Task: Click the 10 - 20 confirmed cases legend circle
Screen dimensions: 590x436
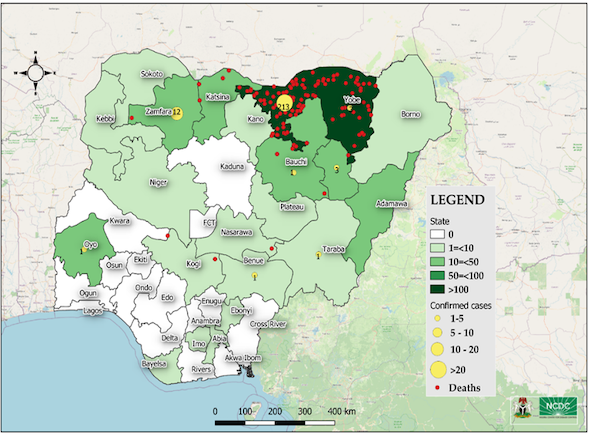Action: pyautogui.click(x=437, y=349)
